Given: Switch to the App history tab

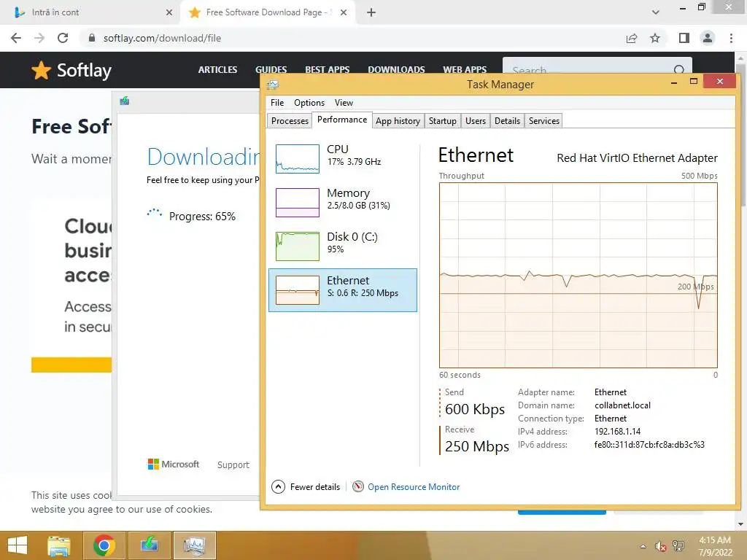Looking at the screenshot, I should tap(398, 121).
